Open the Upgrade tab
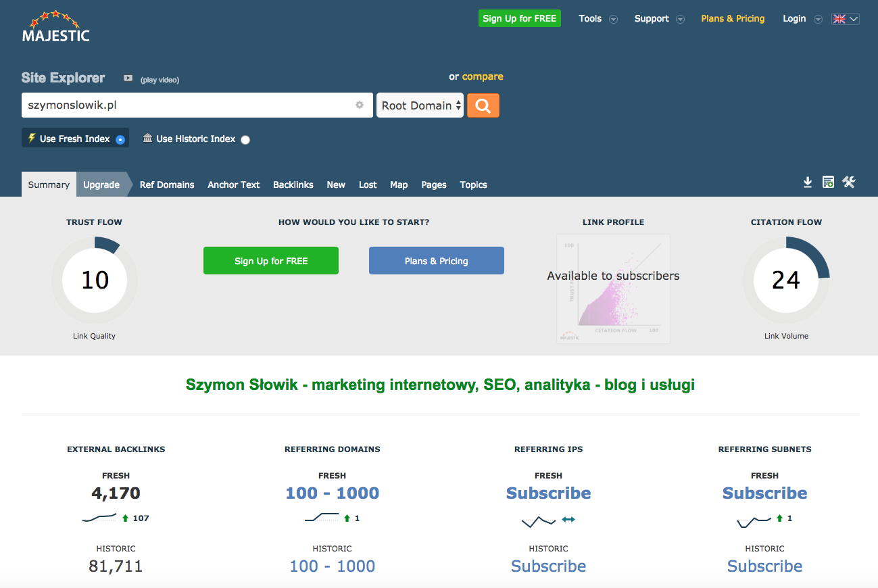 pos(101,185)
